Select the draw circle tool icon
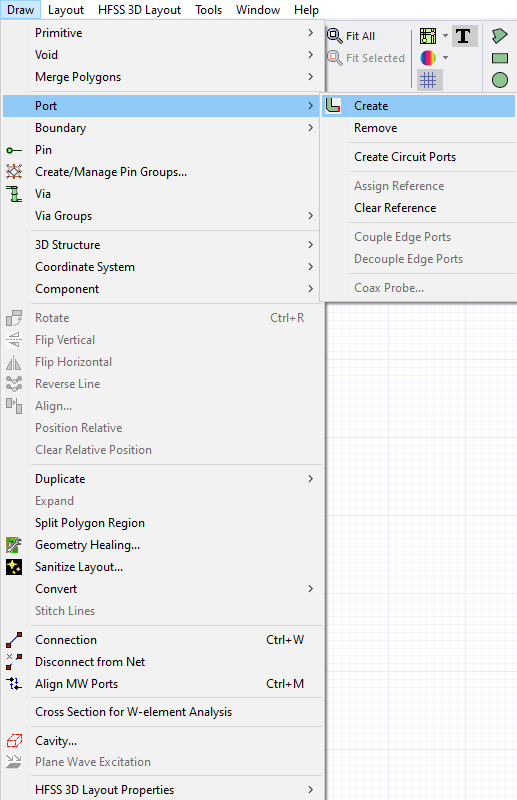This screenshot has width=517, height=800. click(x=500, y=80)
